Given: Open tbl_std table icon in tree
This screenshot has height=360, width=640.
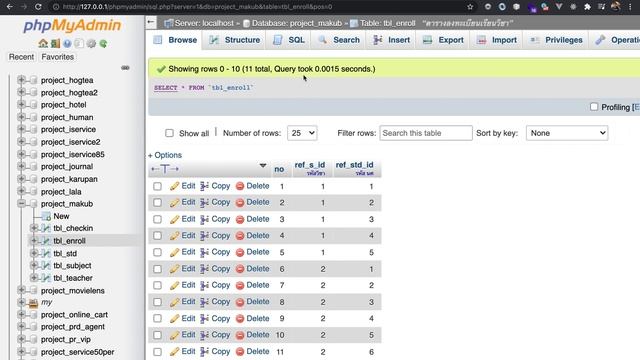Looking at the screenshot, I should [47, 253].
